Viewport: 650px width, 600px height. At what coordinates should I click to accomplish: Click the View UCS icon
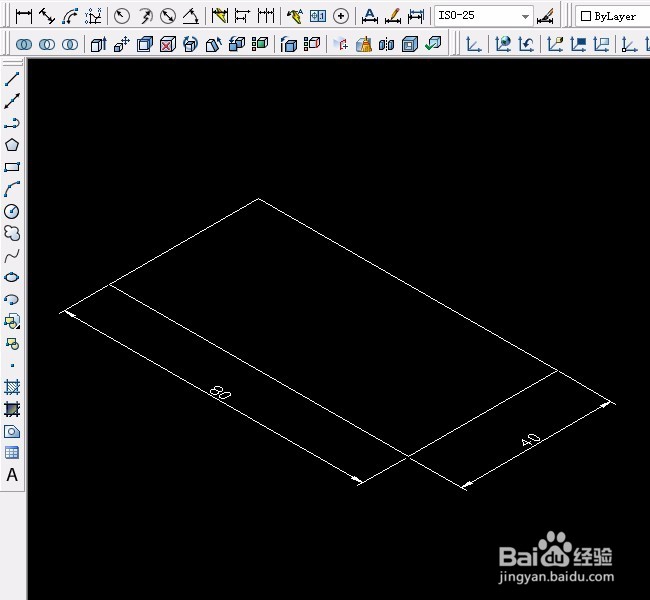(601, 44)
